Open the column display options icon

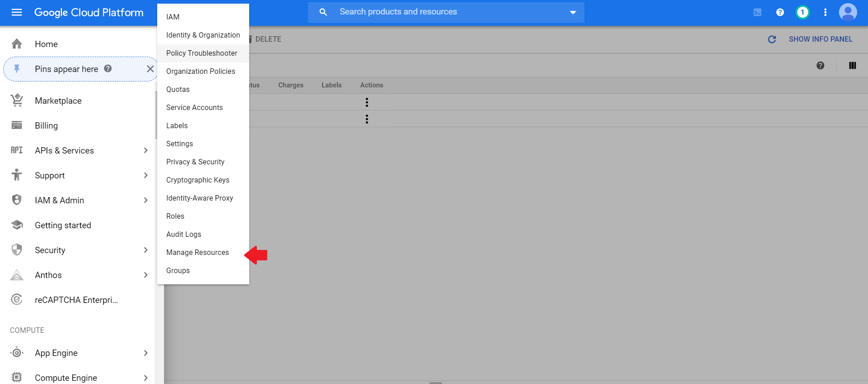point(853,66)
